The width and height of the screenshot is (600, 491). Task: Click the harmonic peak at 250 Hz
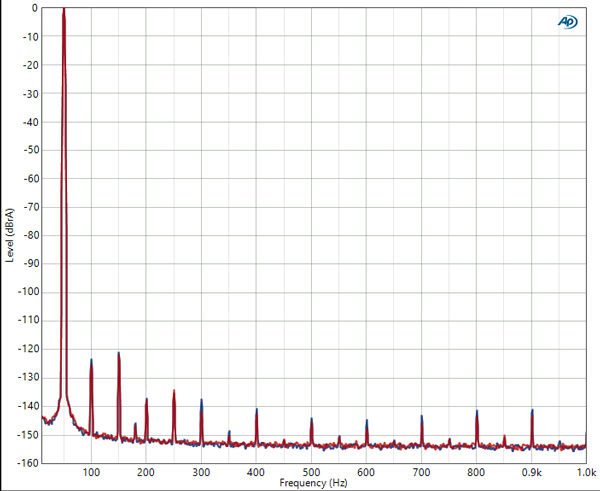pyautogui.click(x=174, y=392)
